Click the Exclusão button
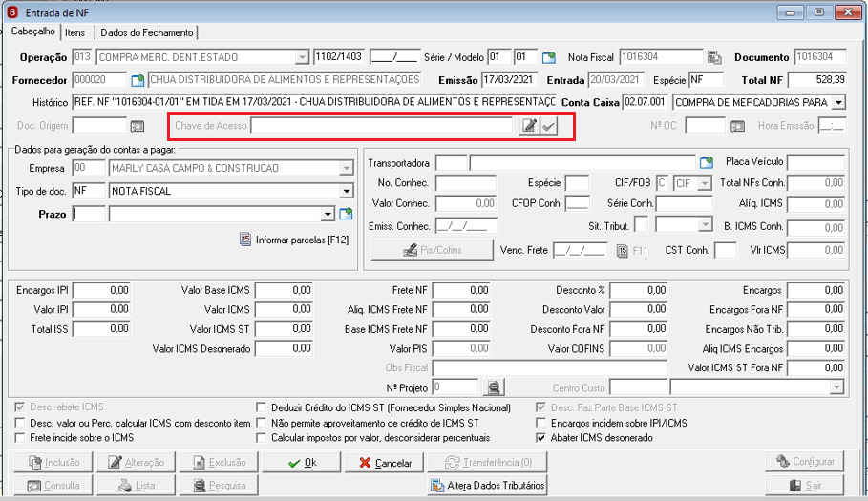This screenshot has width=868, height=501. 219,462
